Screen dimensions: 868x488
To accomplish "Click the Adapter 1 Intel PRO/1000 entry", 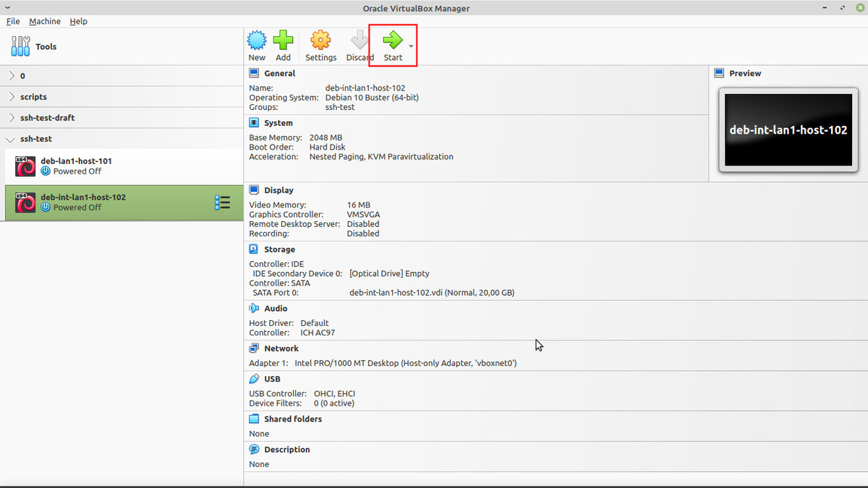I will [383, 363].
